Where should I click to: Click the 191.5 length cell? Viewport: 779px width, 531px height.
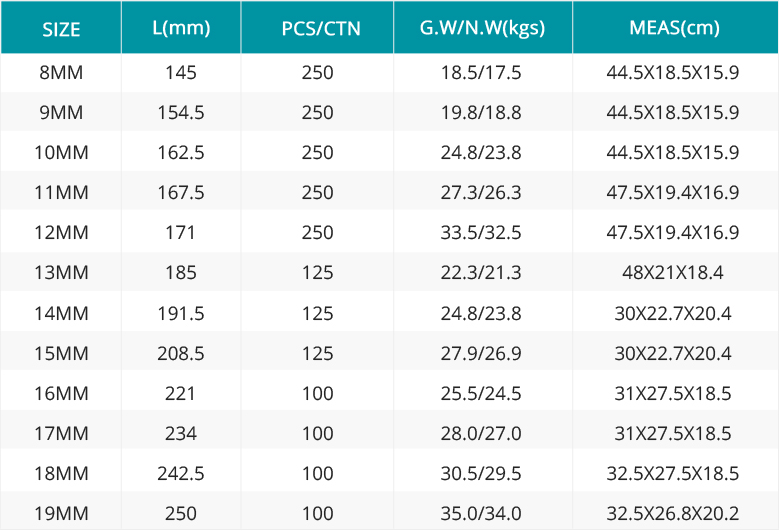click(x=181, y=313)
